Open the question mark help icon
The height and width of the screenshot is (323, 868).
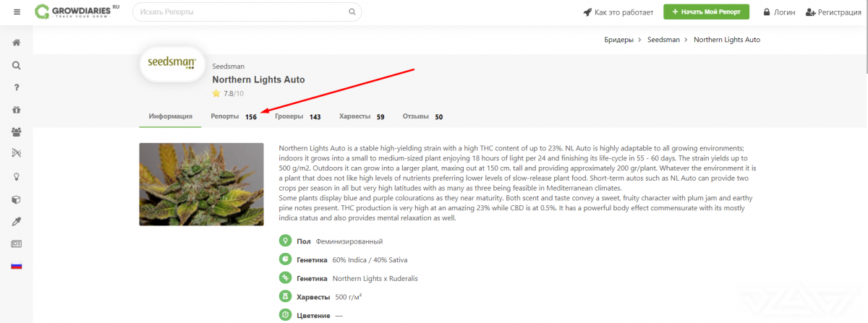point(17,87)
